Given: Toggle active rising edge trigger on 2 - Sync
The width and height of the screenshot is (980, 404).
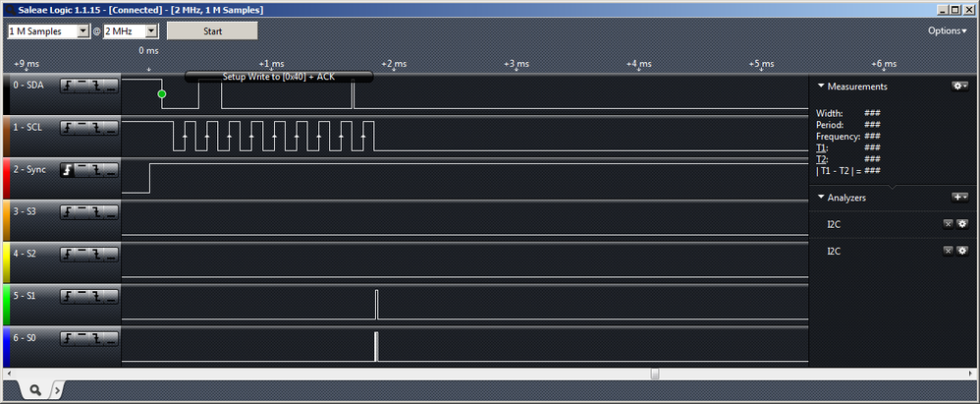Looking at the screenshot, I should pyautogui.click(x=68, y=170).
